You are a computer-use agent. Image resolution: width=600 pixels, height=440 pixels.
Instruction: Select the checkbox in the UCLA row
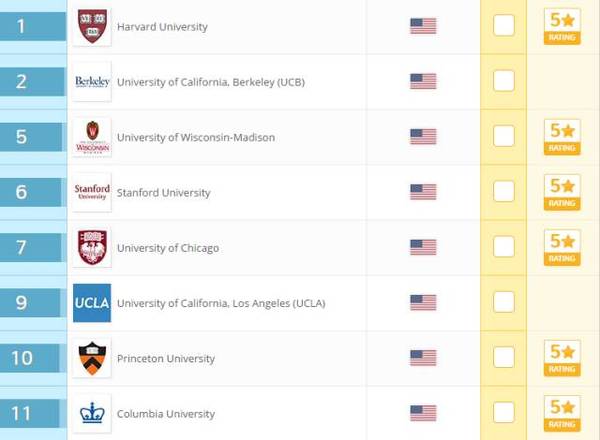point(504,302)
